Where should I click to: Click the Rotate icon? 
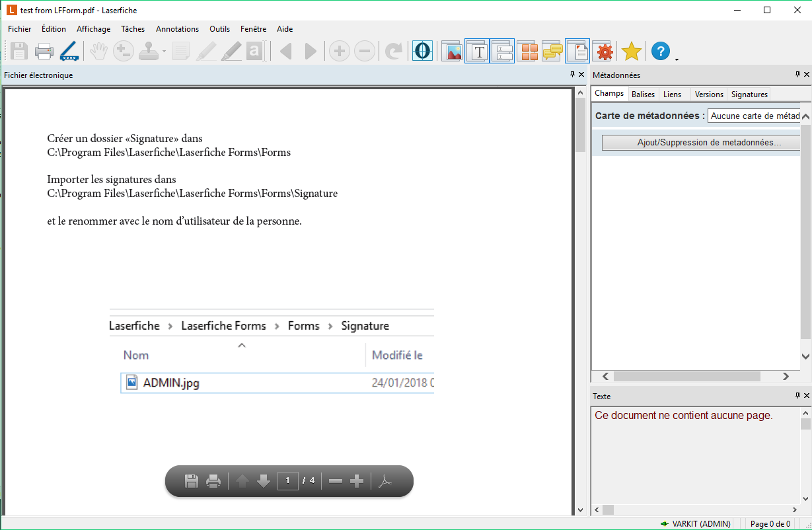(x=394, y=51)
